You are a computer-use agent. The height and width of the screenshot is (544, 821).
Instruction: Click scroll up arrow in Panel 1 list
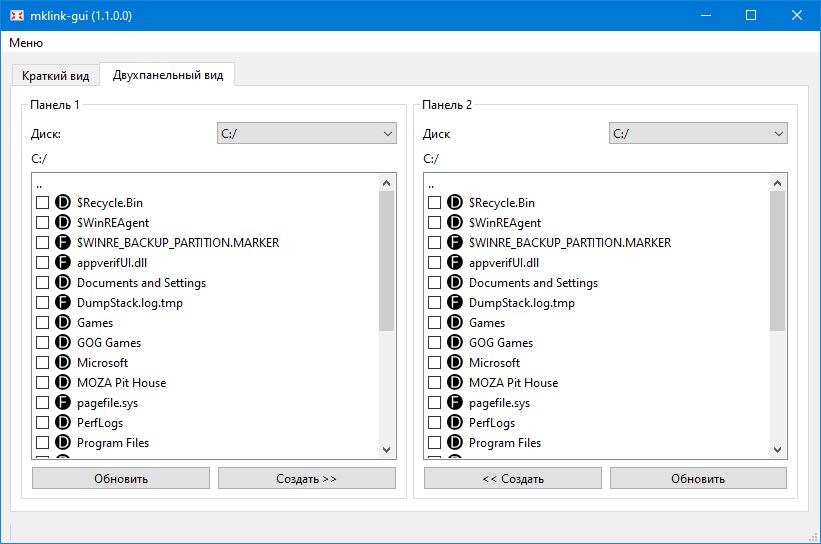point(386,183)
